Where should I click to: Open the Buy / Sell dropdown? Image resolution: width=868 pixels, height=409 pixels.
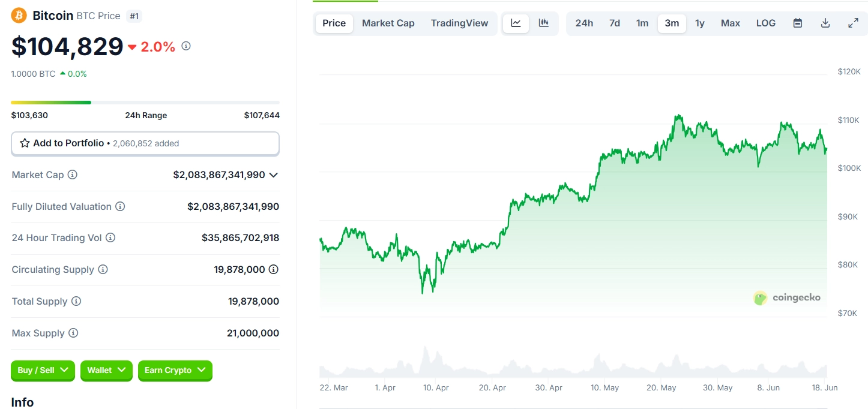point(43,370)
